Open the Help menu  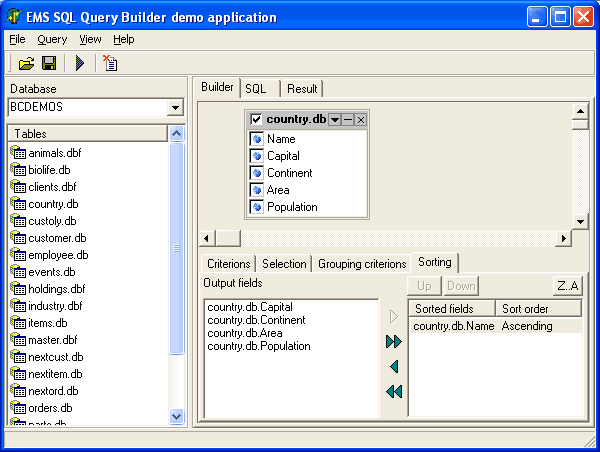(124, 39)
